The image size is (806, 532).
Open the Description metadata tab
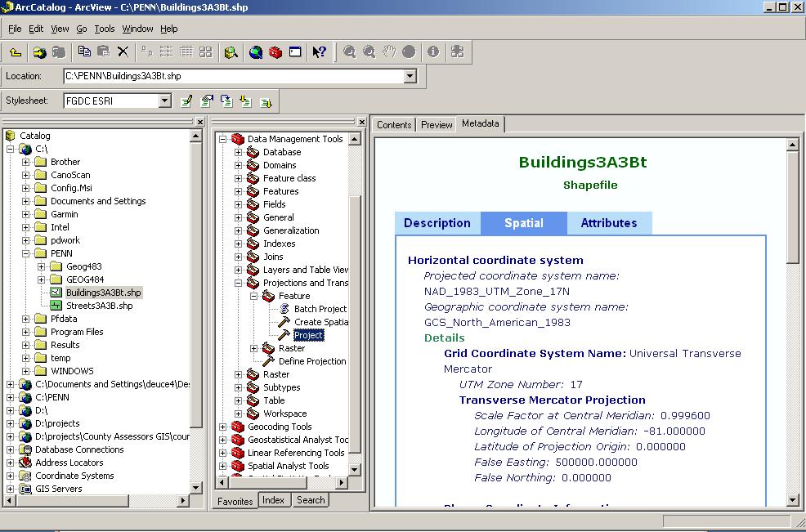click(x=437, y=223)
